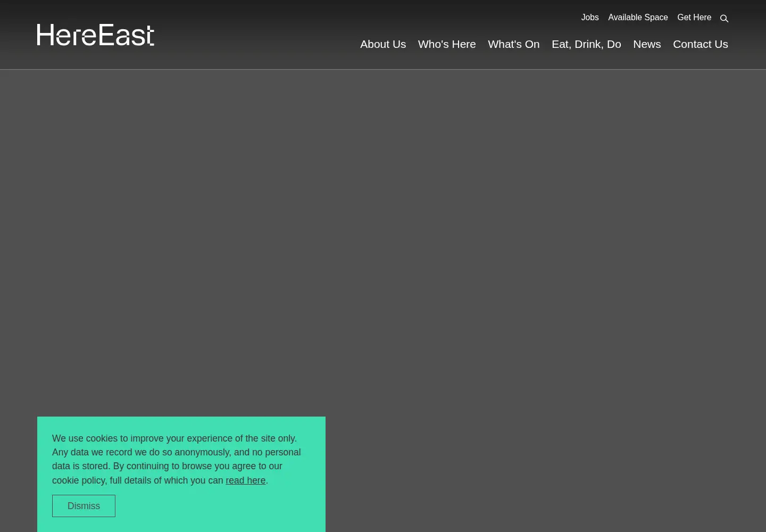Click the Jobs link
766x532 pixels.
click(x=590, y=18)
